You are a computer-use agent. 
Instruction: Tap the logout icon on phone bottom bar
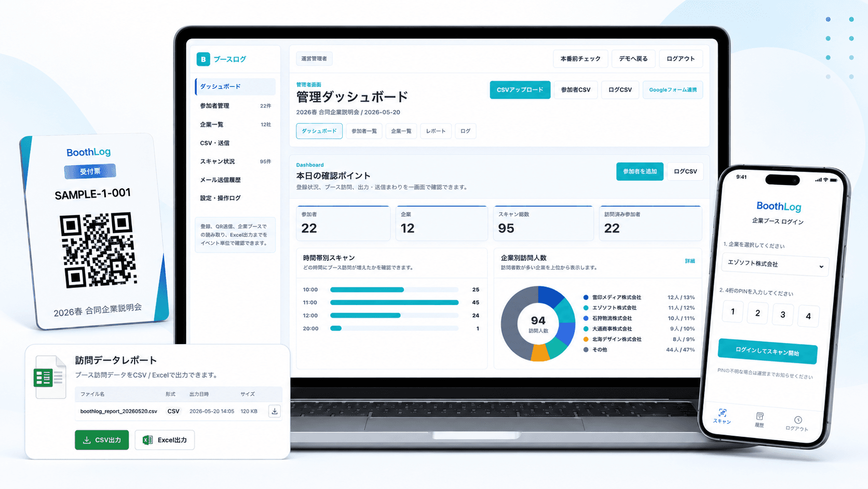(798, 420)
